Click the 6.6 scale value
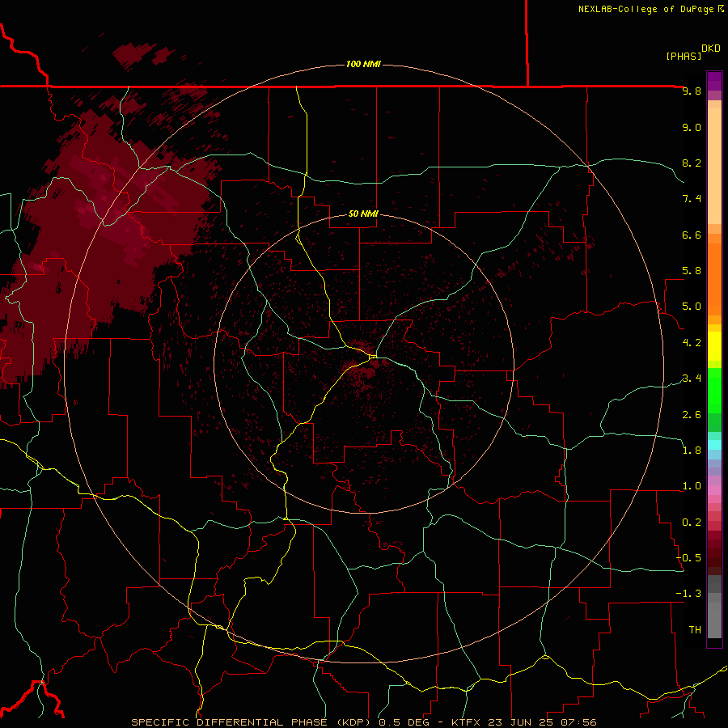The width and height of the screenshot is (728, 728). pyautogui.click(x=692, y=235)
